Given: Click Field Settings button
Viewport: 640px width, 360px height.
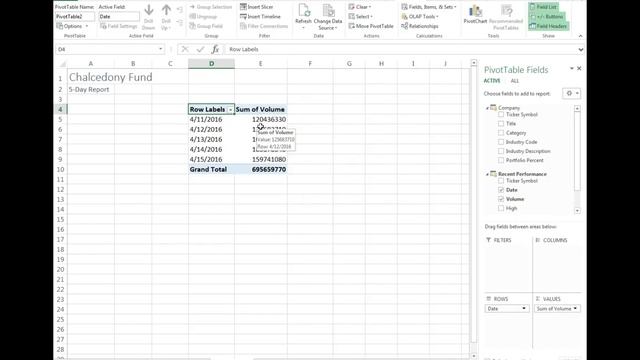Looking at the screenshot, I should pyautogui.click(x=119, y=26).
